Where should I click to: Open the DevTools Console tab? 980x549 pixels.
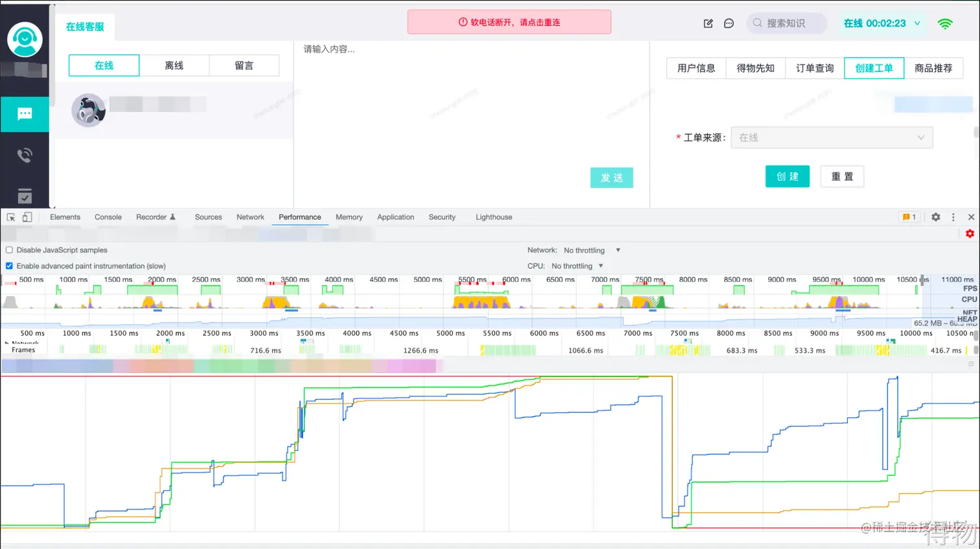pos(108,217)
